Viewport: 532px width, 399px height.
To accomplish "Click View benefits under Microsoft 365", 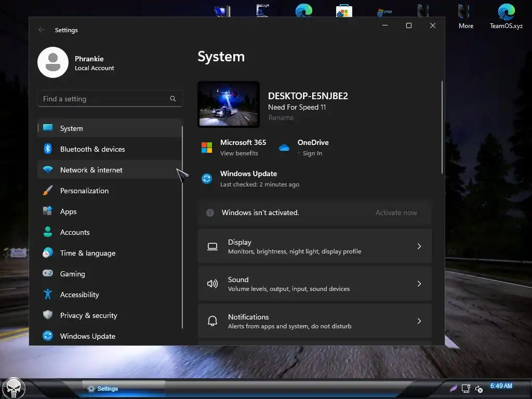I will [x=239, y=153].
